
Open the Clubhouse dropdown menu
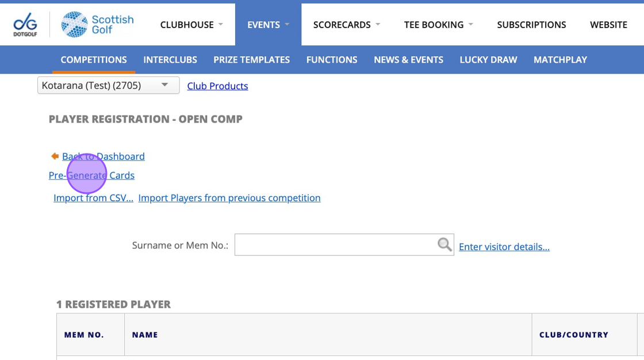coord(187,25)
